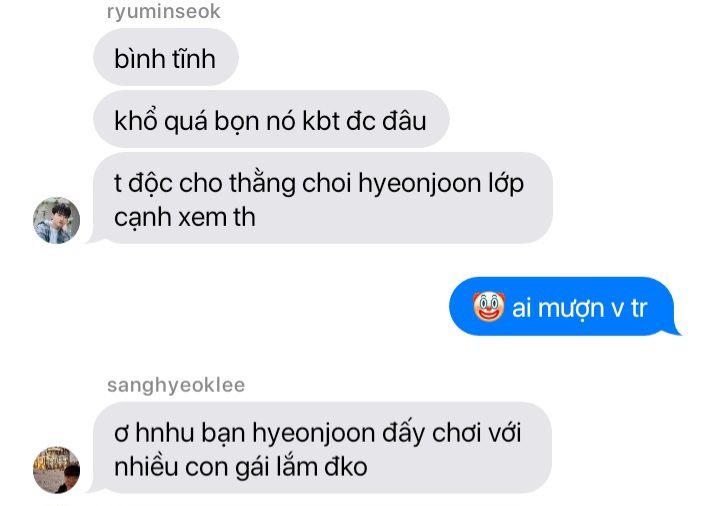Click the word 'mượn' in blue bubble

[570, 308]
